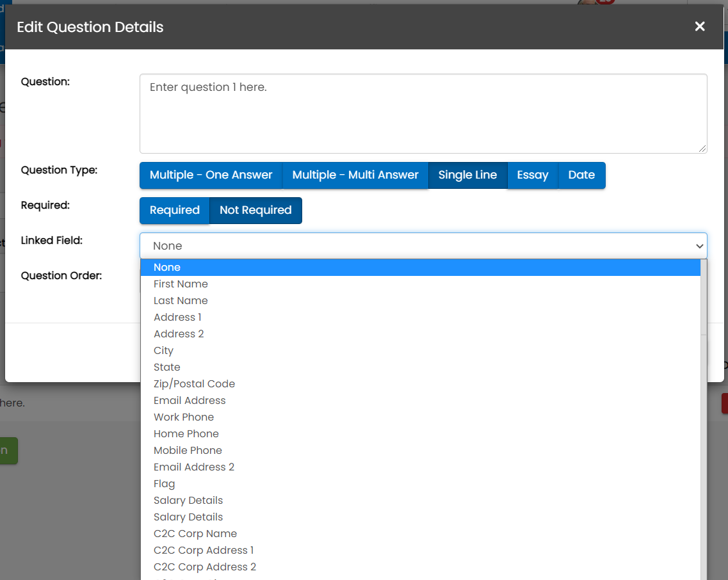Viewport: 728px width, 580px height.
Task: Click the Question text area
Action: (x=423, y=113)
